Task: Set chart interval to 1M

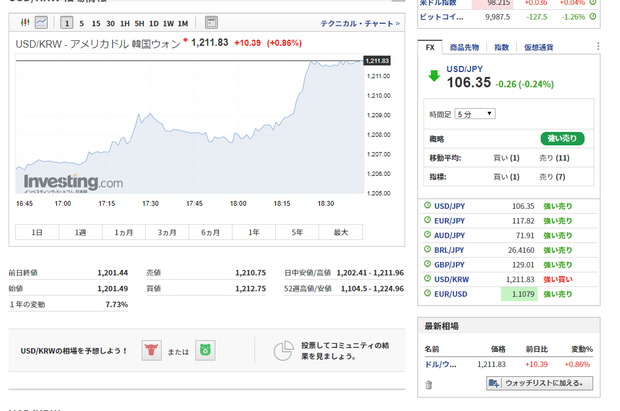Action: [183, 24]
